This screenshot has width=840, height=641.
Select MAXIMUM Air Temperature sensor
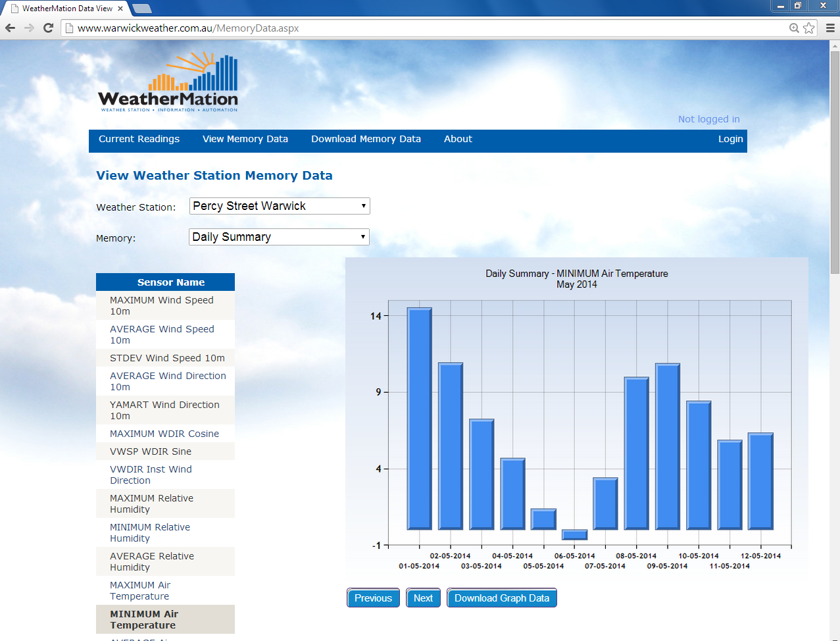140,590
